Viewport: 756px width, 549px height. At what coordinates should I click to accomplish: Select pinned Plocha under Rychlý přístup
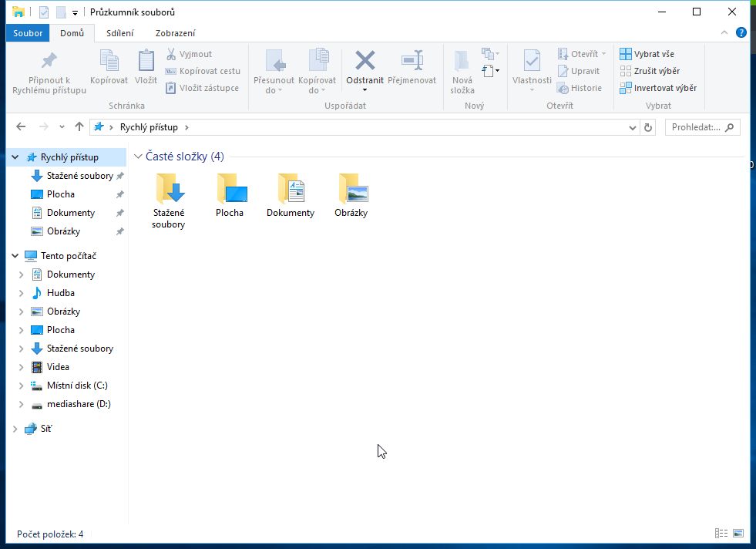[61, 194]
